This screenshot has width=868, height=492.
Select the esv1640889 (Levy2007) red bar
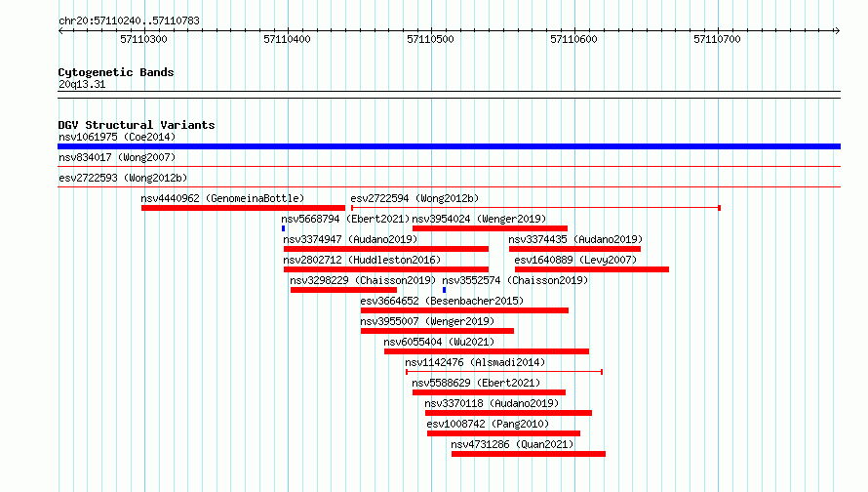(592, 269)
